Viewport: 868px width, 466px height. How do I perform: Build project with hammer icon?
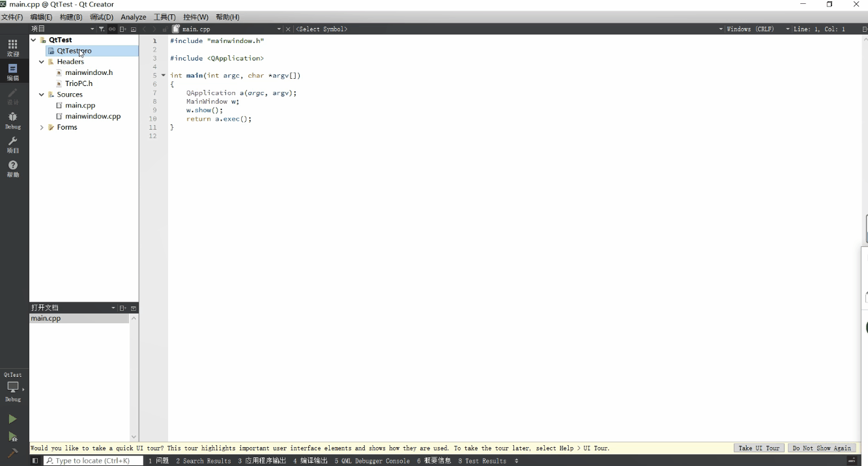coord(12,453)
